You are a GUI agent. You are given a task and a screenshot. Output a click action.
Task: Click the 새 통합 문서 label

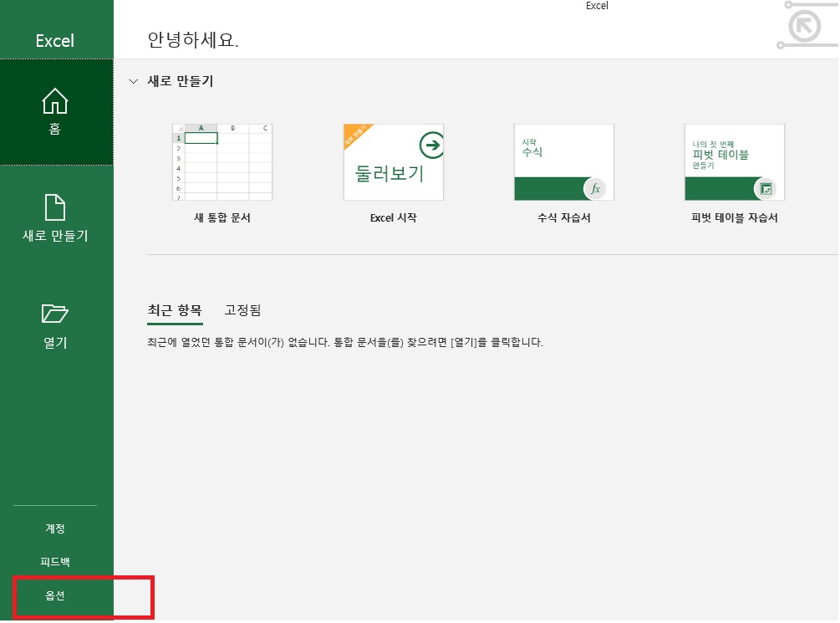pos(221,217)
